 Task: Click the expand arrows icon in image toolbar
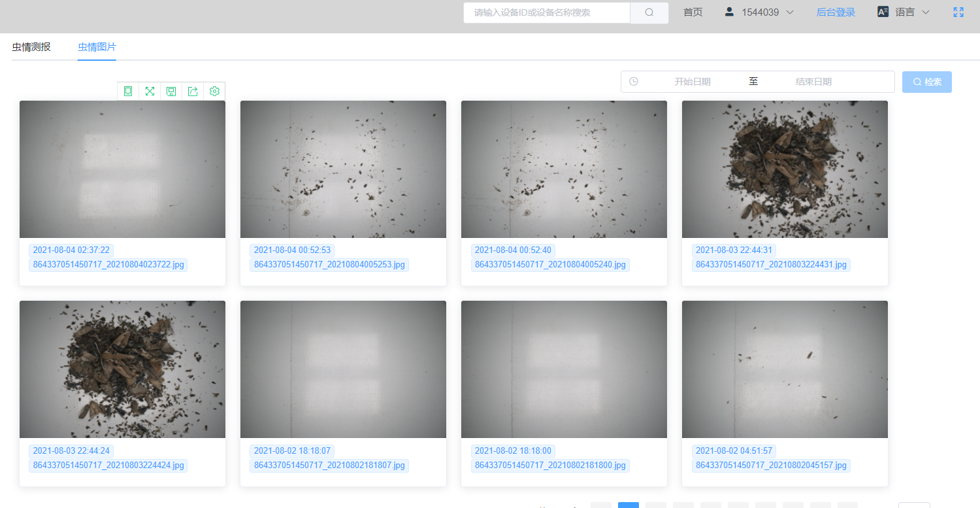(150, 92)
